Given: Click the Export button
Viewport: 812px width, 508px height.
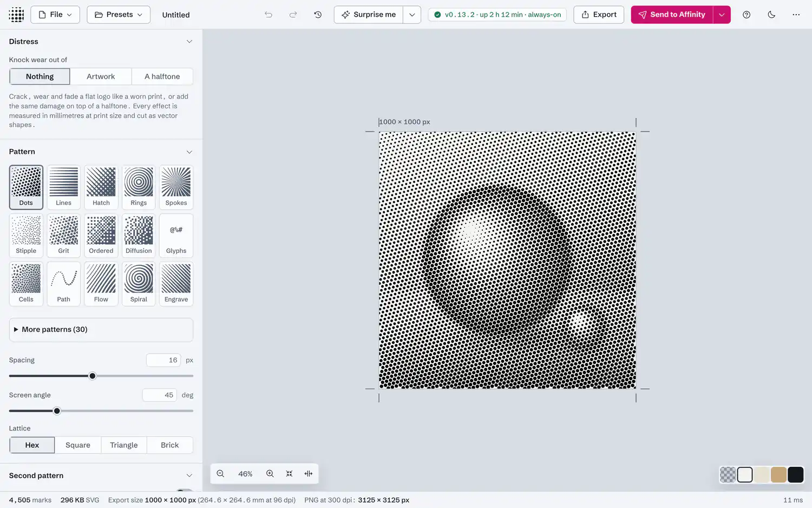Looking at the screenshot, I should (x=599, y=15).
